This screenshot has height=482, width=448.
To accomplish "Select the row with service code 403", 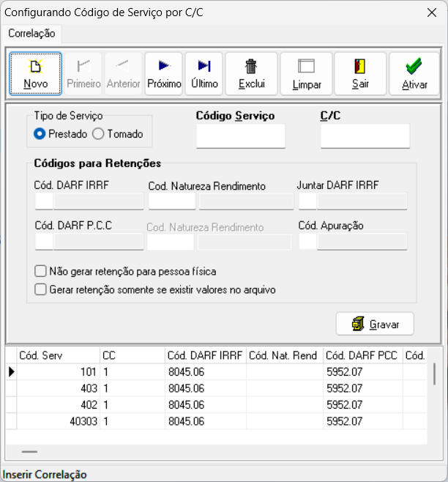I will pos(217,388).
